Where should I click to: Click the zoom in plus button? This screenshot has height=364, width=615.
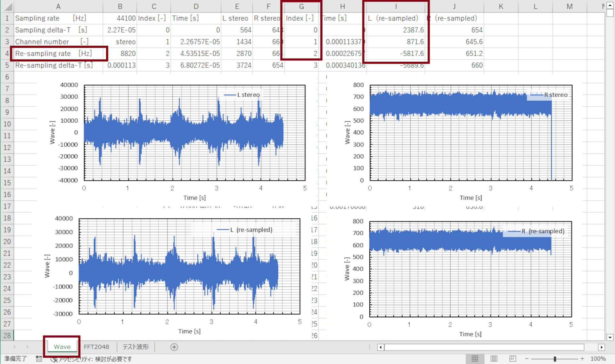[x=582, y=359]
